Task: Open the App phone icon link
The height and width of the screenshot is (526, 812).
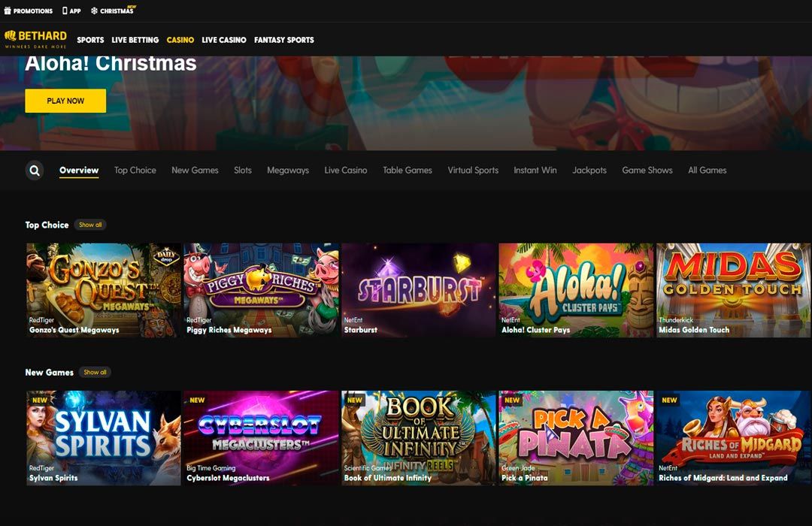Action: coord(65,11)
